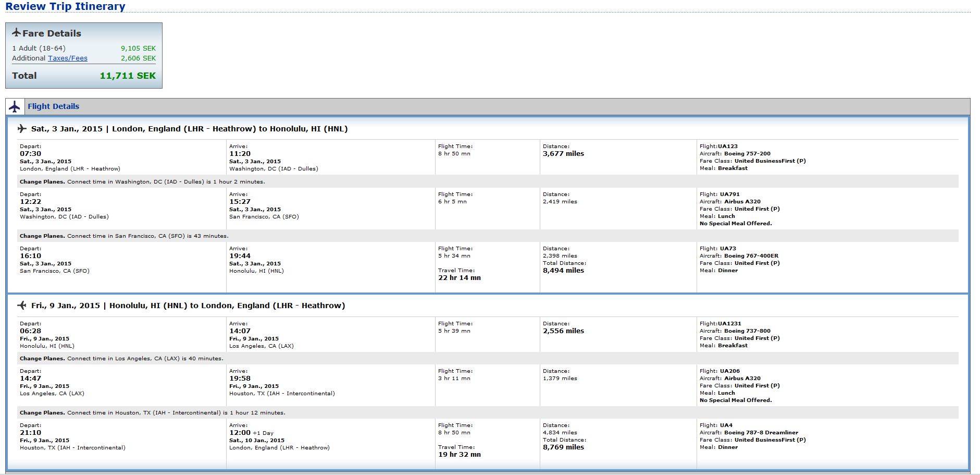
Task: Click the Honolulu to London route heading
Action: coord(188,306)
